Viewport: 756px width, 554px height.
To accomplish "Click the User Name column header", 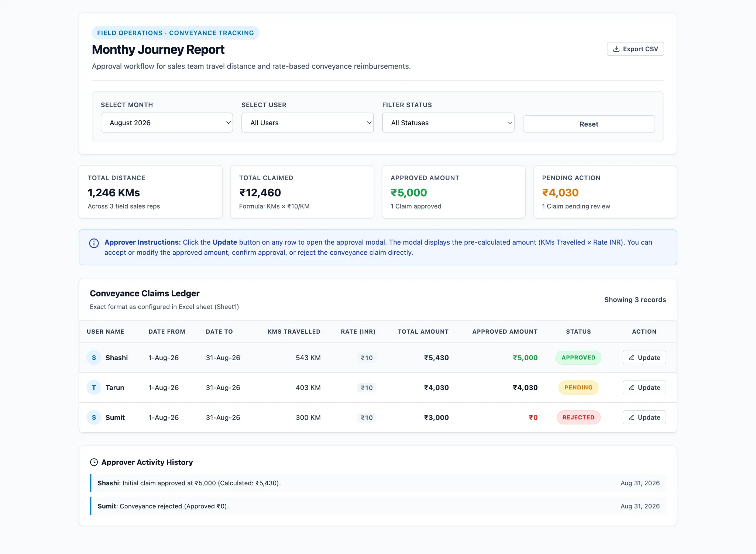I will 105,331.
